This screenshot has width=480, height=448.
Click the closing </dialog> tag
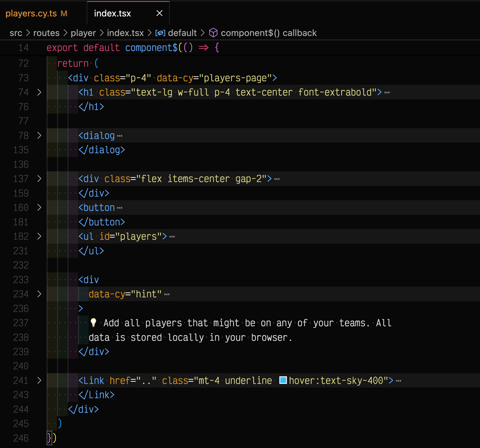[x=102, y=150]
